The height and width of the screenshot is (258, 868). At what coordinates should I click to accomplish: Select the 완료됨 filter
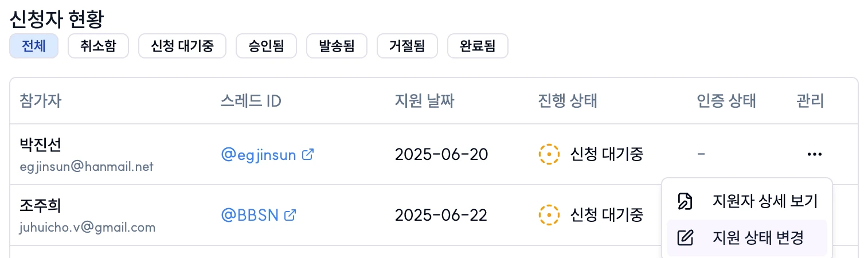click(478, 46)
